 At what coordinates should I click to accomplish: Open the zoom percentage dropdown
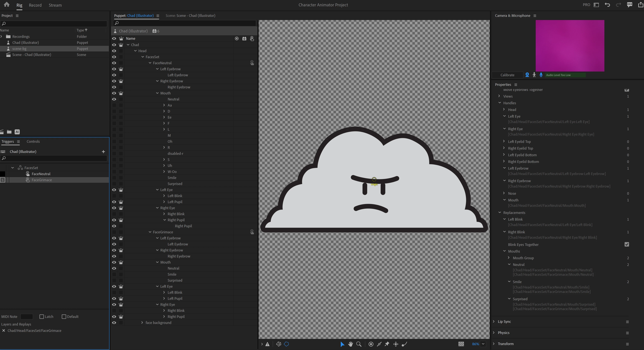pos(483,344)
